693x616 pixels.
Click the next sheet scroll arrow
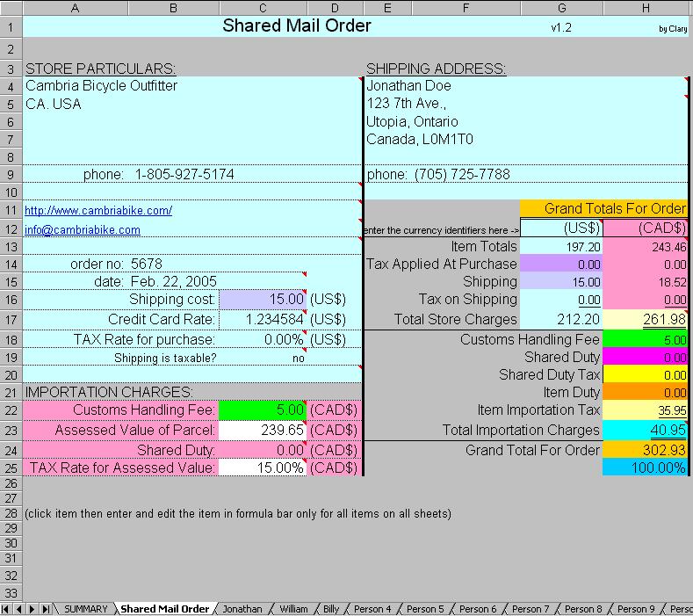click(32, 609)
